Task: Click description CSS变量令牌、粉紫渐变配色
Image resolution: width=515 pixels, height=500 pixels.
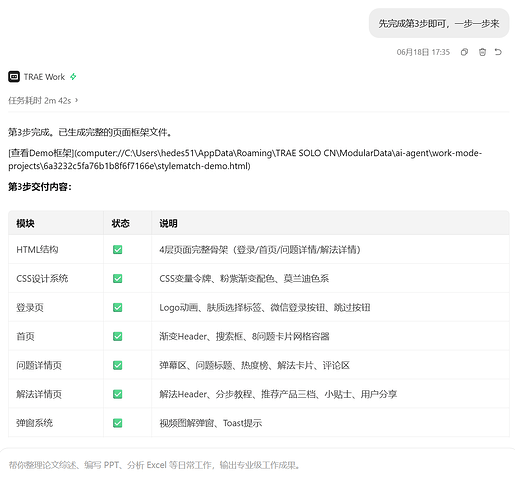Action: click(244, 278)
